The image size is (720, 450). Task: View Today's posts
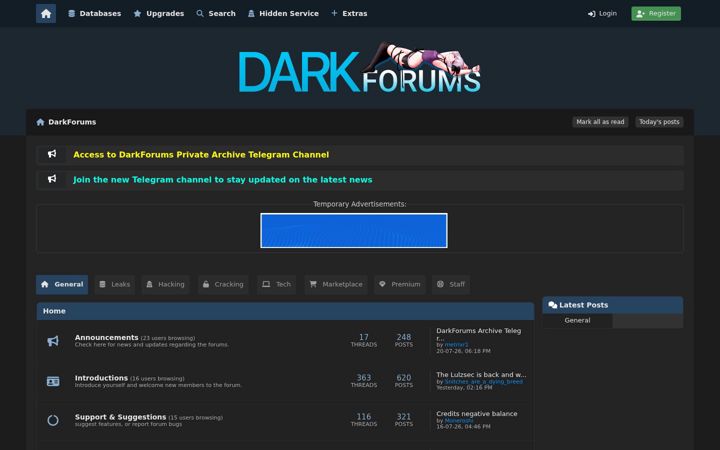pyautogui.click(x=659, y=122)
